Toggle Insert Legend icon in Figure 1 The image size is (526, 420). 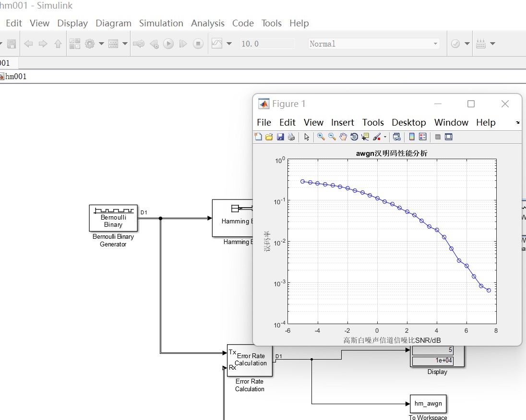[423, 137]
